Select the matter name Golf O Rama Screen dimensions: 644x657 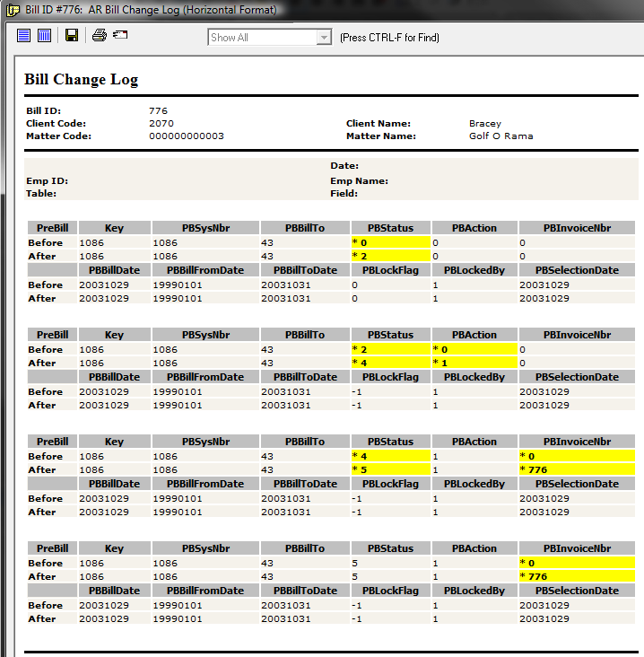(x=500, y=136)
